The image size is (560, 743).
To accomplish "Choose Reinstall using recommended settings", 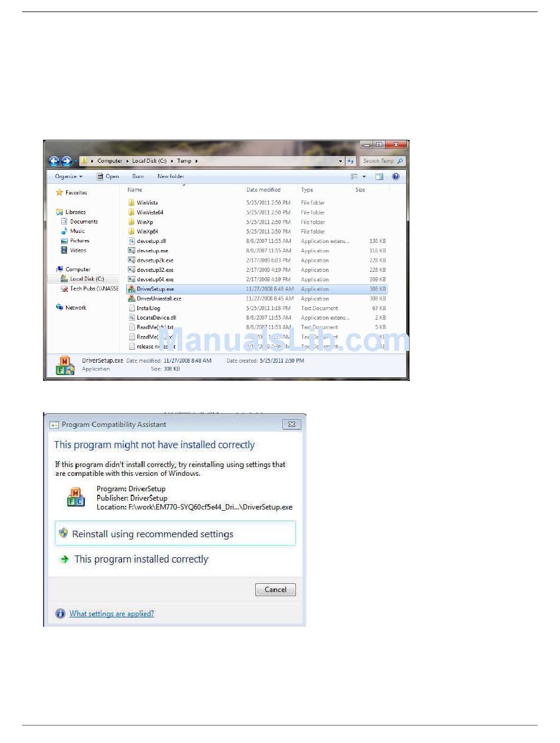I will (x=175, y=534).
